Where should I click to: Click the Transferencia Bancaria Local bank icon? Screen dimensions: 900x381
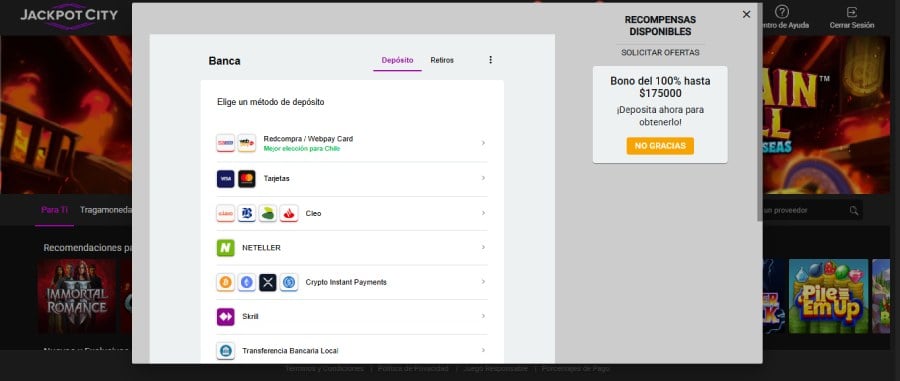pos(226,351)
